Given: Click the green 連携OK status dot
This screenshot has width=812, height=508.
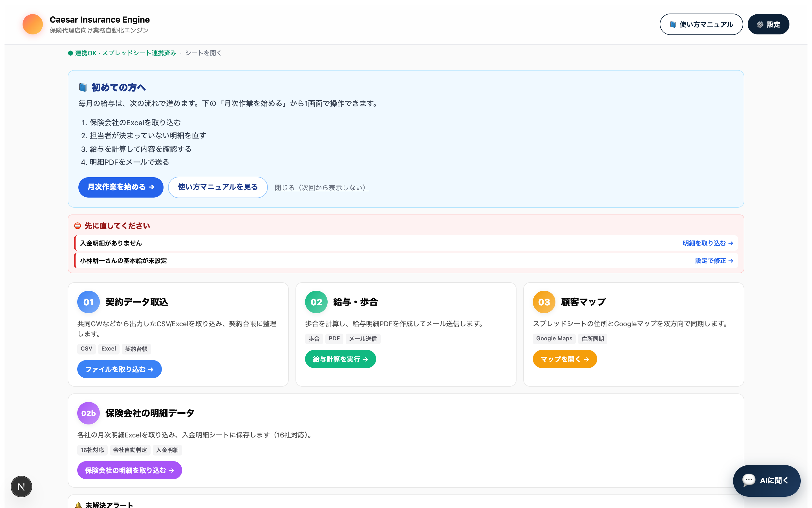Looking at the screenshot, I should [x=70, y=53].
